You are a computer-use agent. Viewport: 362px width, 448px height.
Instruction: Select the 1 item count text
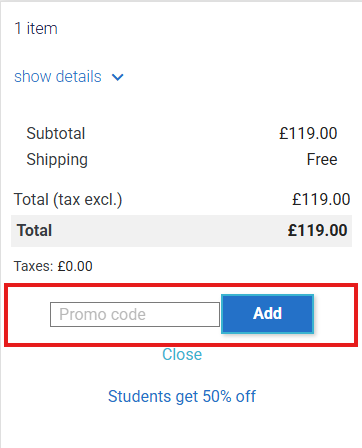pyautogui.click(x=36, y=28)
